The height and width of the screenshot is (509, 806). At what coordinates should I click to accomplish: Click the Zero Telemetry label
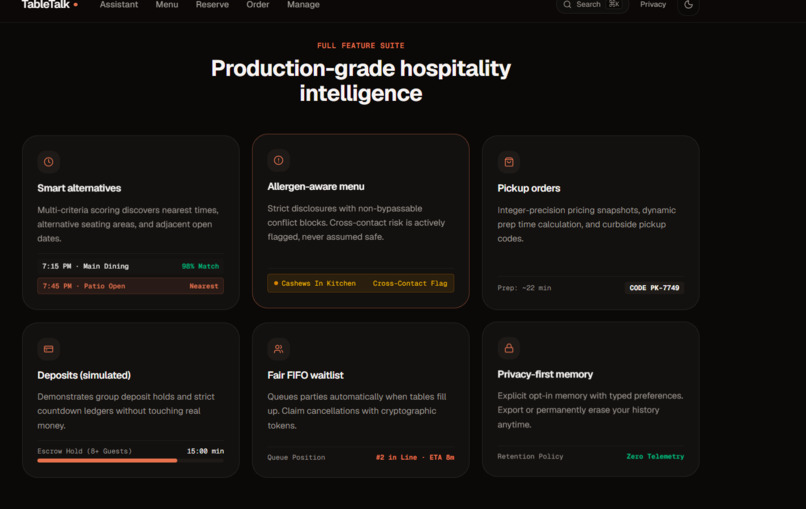655,456
